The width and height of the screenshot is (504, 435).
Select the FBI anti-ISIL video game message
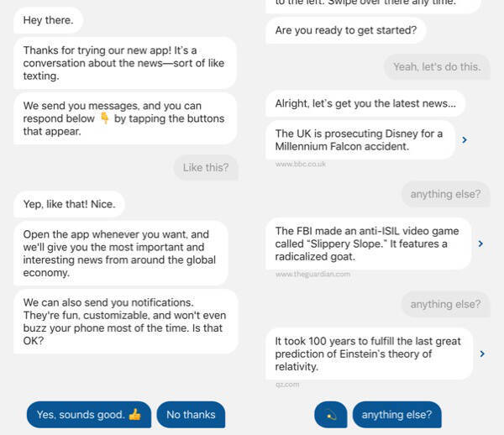click(x=368, y=244)
